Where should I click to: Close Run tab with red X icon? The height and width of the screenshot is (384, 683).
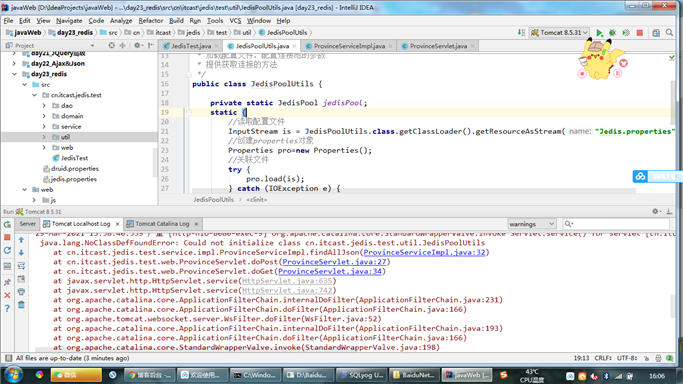[x=7, y=295]
